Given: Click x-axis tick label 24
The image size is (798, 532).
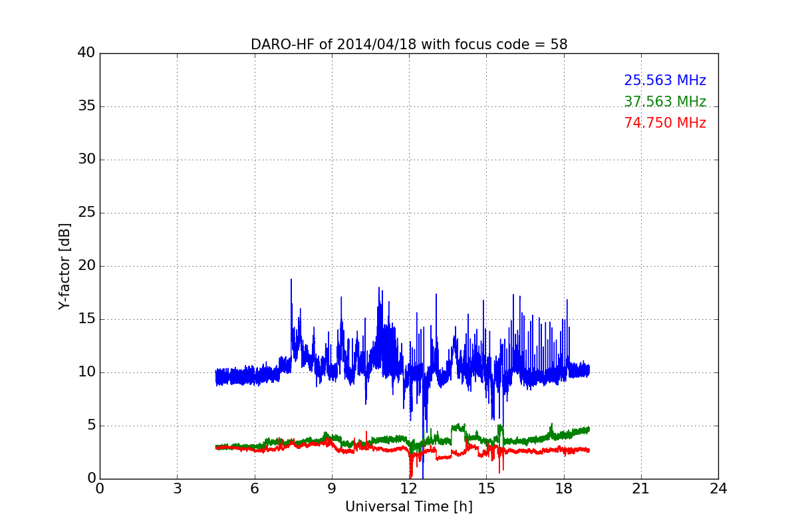Looking at the screenshot, I should (718, 489).
